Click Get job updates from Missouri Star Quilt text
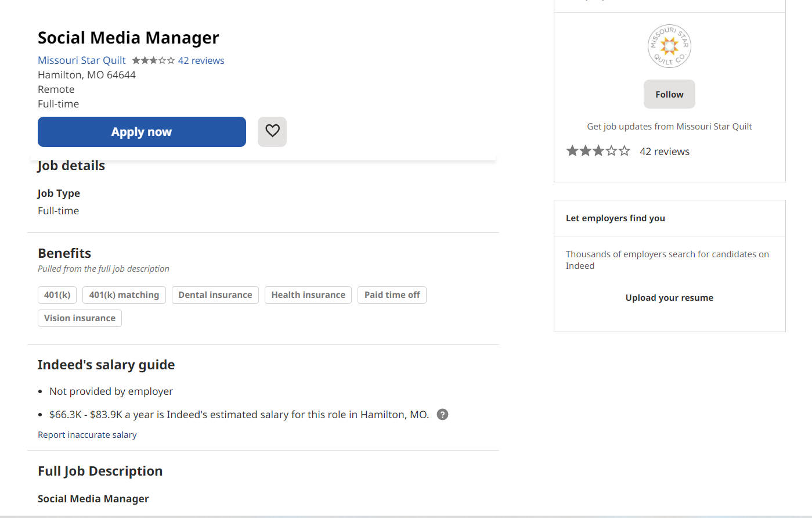This screenshot has height=518, width=812. [669, 127]
